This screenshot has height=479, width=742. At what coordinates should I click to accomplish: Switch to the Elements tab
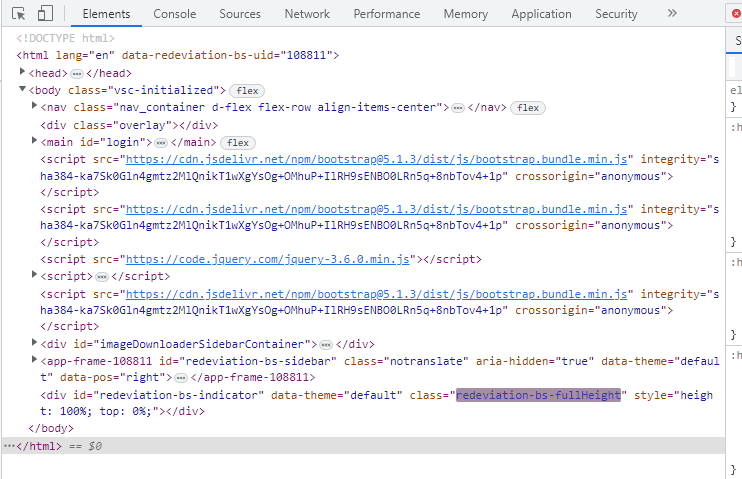(x=106, y=14)
